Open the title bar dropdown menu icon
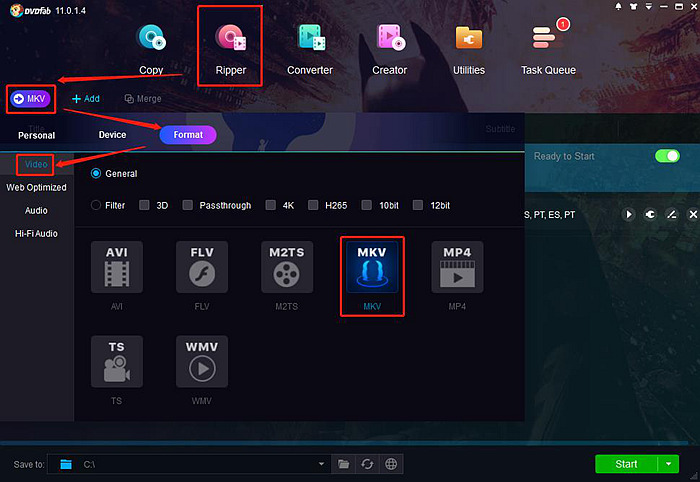Viewport: 700px width, 482px height. coord(649,6)
